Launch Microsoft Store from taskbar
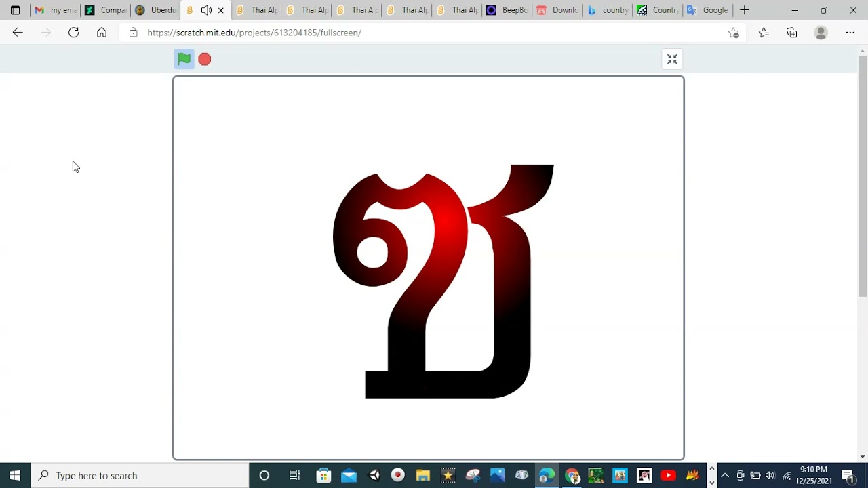 click(x=323, y=475)
